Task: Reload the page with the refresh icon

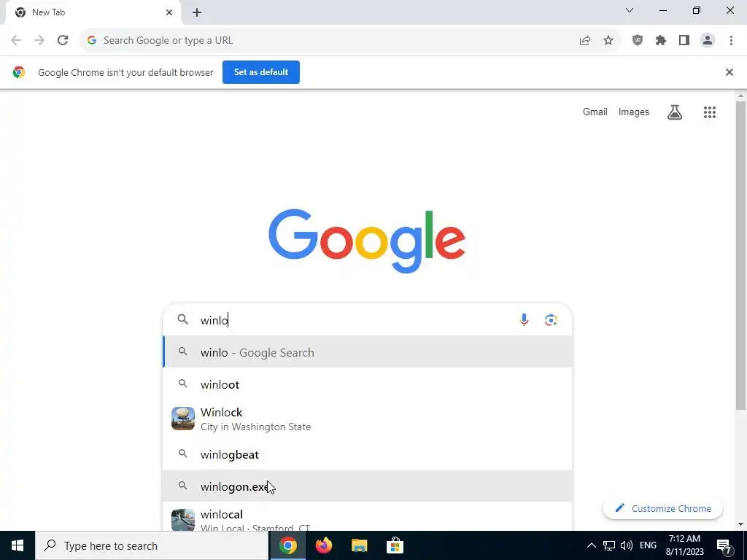Action: 63,41
